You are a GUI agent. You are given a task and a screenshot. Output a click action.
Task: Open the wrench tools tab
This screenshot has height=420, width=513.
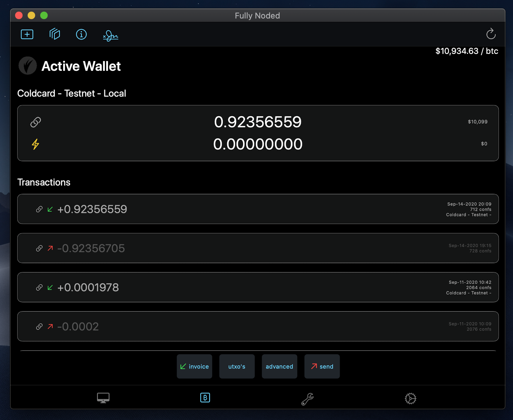(307, 399)
